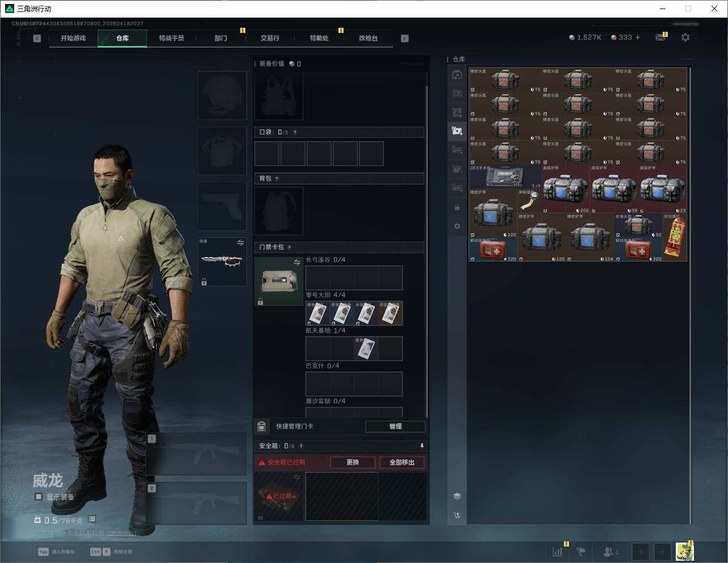Open the settings gear in the top bar
The height and width of the screenshot is (563, 728).
tap(685, 37)
